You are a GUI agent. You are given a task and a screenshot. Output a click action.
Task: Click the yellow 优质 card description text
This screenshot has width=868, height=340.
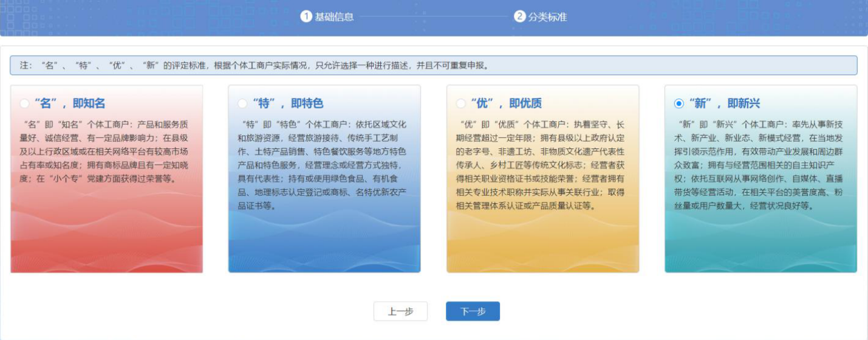(x=542, y=165)
